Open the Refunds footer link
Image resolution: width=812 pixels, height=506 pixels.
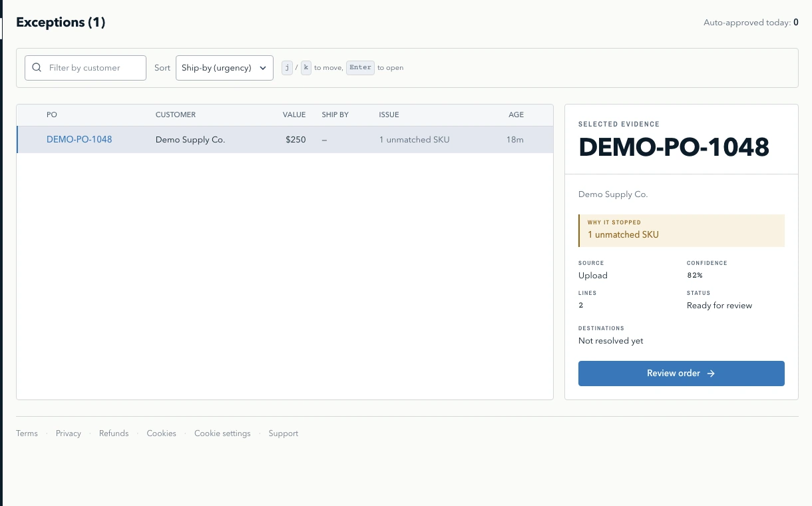point(114,433)
